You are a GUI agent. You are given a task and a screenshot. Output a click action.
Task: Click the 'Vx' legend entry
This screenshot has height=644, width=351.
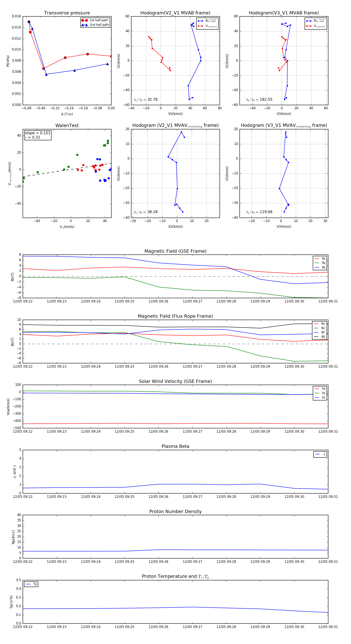click(320, 389)
